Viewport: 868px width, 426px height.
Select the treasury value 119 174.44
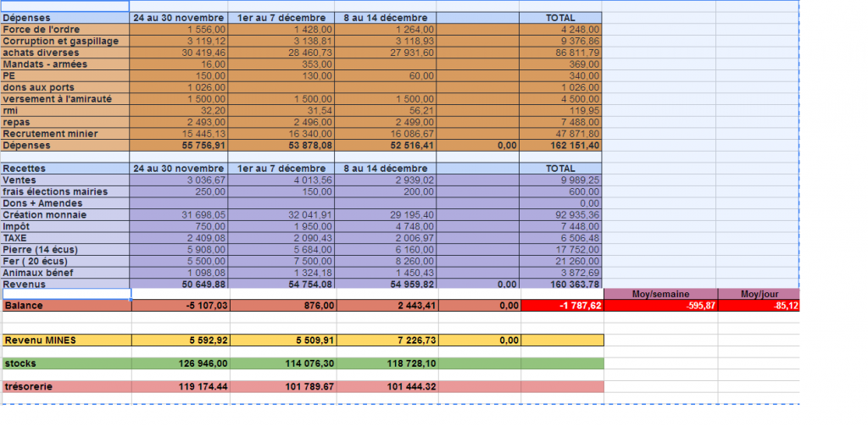[x=181, y=387]
